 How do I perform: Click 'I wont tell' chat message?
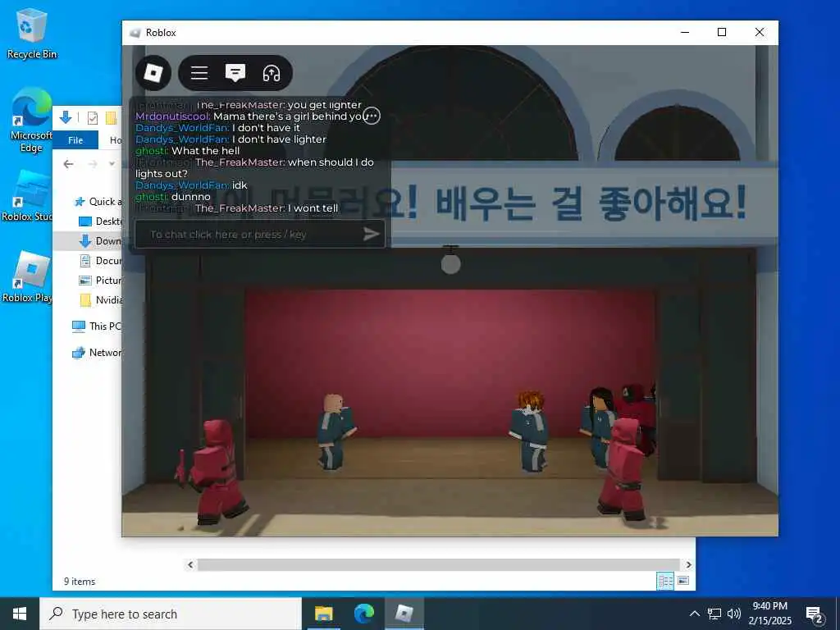(313, 208)
